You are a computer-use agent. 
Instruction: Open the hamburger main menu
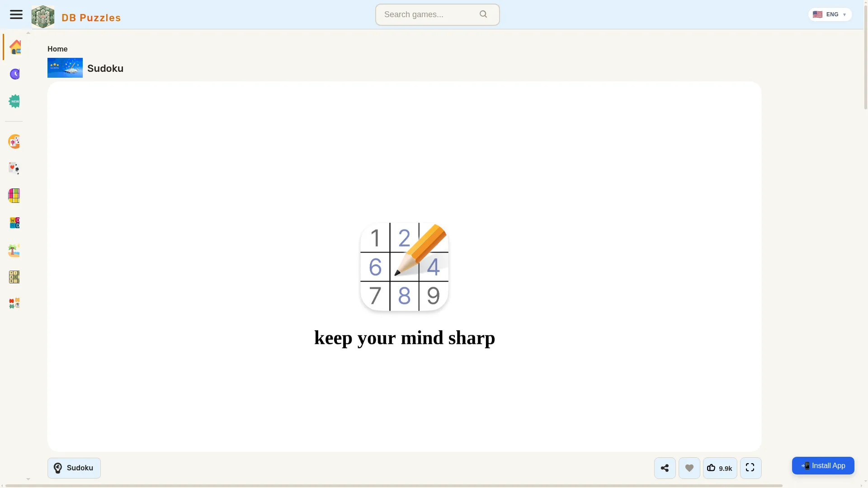coord(16,14)
